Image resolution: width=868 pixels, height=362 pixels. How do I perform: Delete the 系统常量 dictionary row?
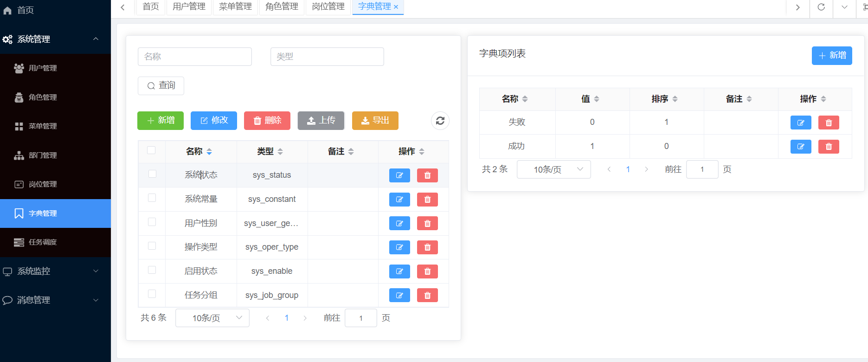coord(427,200)
